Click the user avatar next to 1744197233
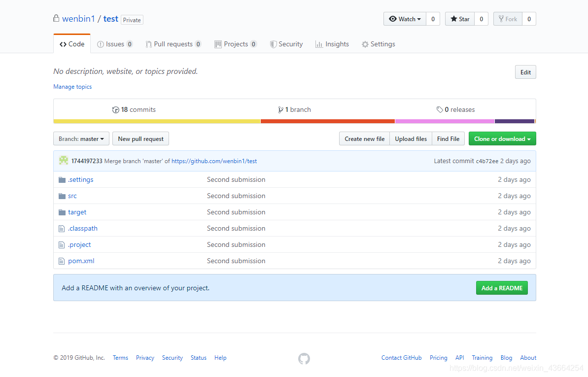This screenshot has width=588, height=377. point(64,161)
